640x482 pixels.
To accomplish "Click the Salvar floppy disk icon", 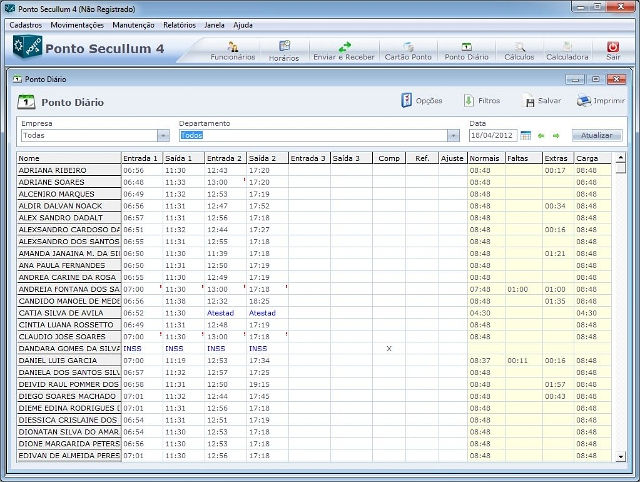I will pos(529,101).
